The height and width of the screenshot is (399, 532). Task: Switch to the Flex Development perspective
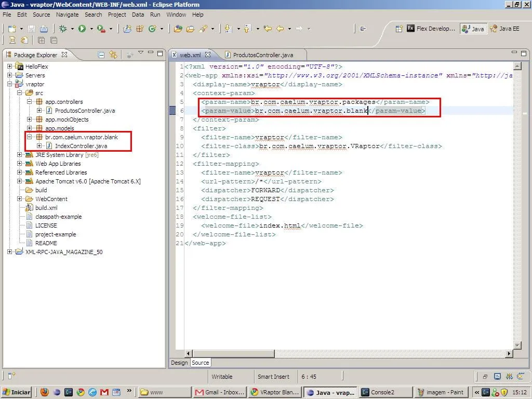pos(431,29)
